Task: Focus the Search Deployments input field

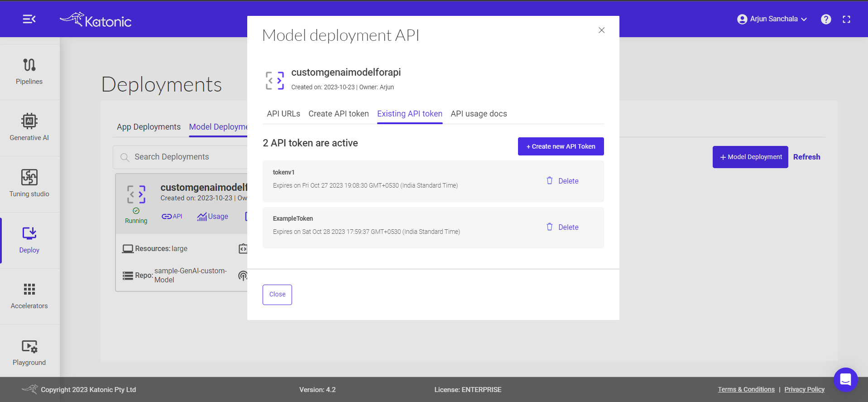Action: 181,157
